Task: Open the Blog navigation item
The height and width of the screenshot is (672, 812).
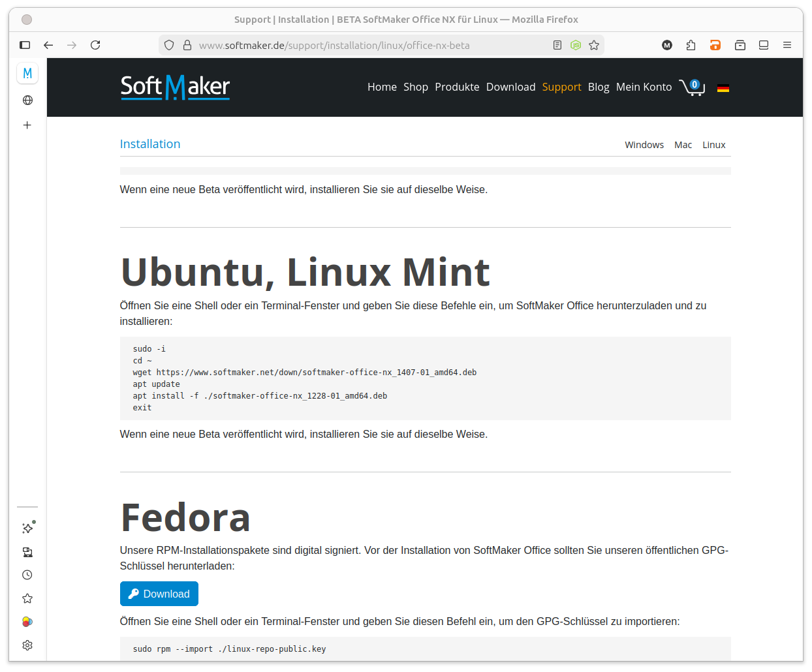Action: click(599, 87)
